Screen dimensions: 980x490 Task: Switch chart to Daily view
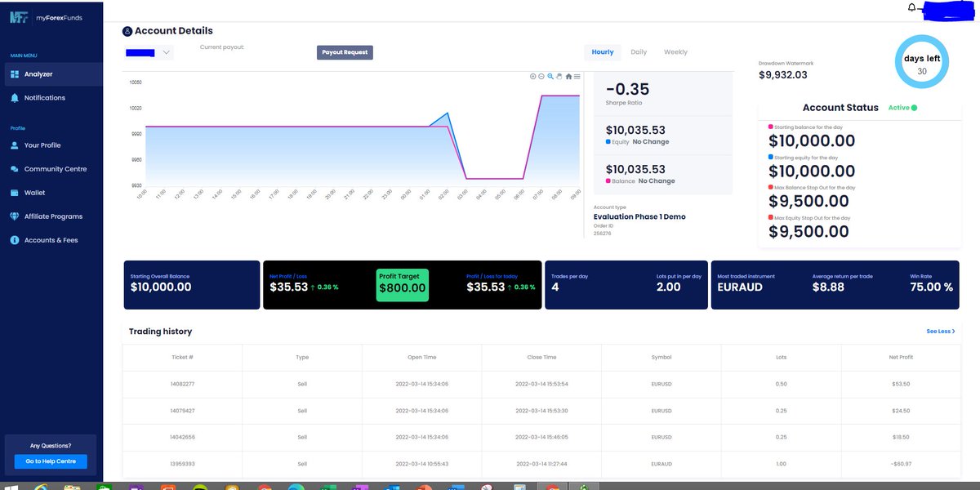(639, 52)
